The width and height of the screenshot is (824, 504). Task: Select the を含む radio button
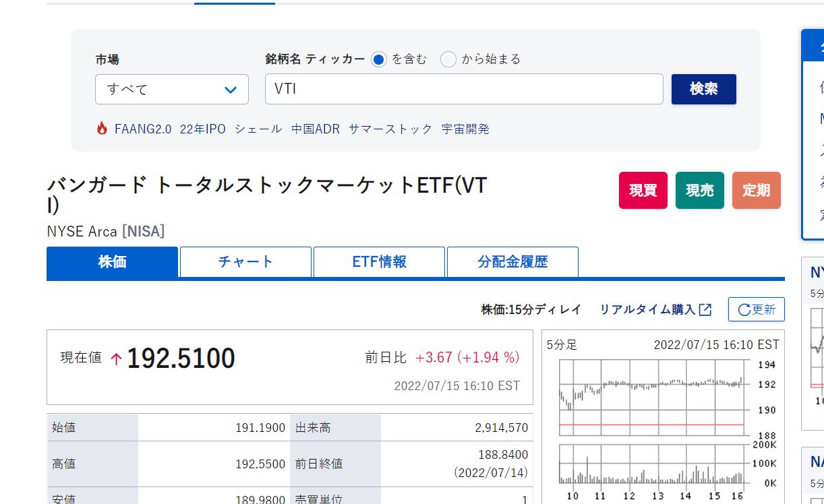coord(379,59)
